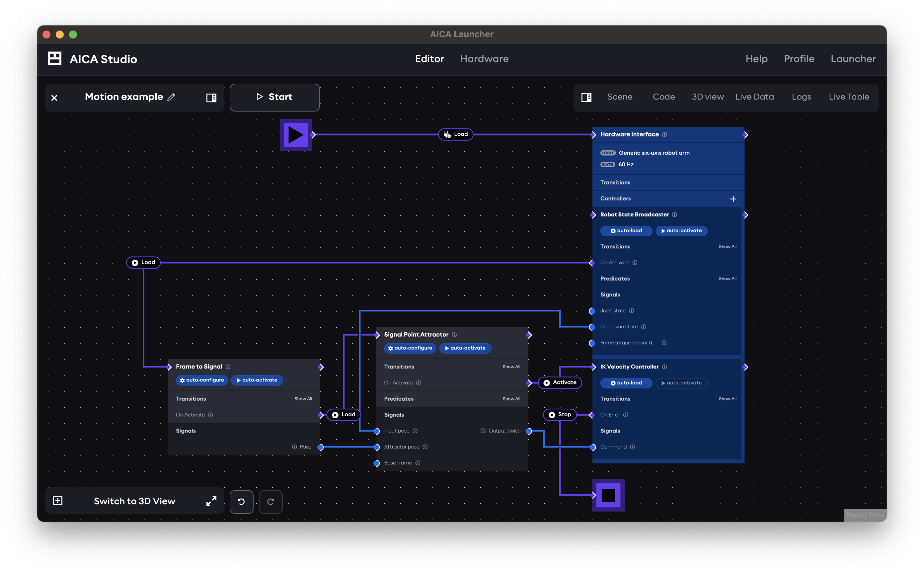Show All predicates in Robot State Broadcaster
The width and height of the screenshot is (924, 571).
[728, 278]
